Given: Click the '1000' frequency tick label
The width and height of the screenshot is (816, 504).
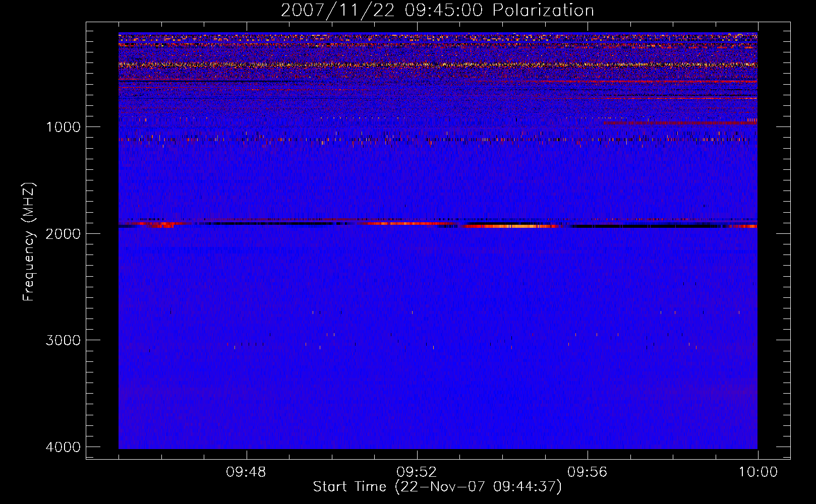Looking at the screenshot, I should click(x=63, y=127).
